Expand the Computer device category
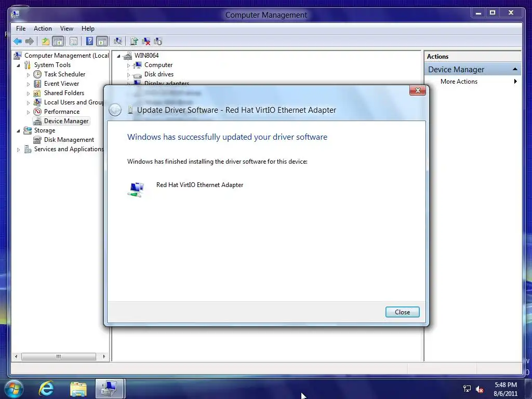The image size is (532, 399). click(128, 65)
